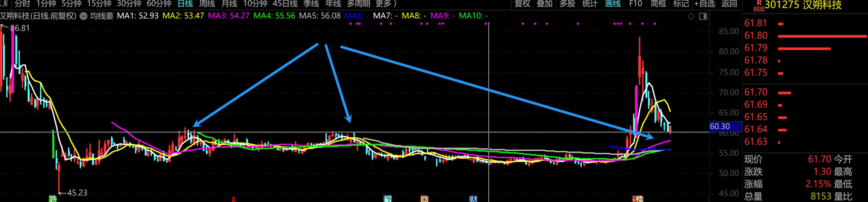Viewport: 868px width, 202px height.
Task: Toggle the 画线 drawing tool
Action: (613, 4)
